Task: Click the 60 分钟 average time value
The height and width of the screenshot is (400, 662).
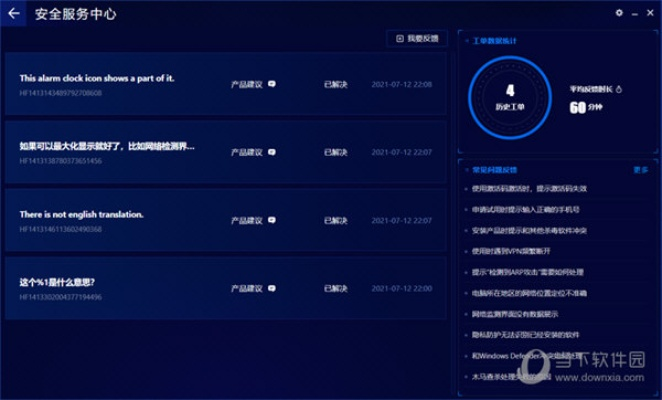Action: [586, 107]
